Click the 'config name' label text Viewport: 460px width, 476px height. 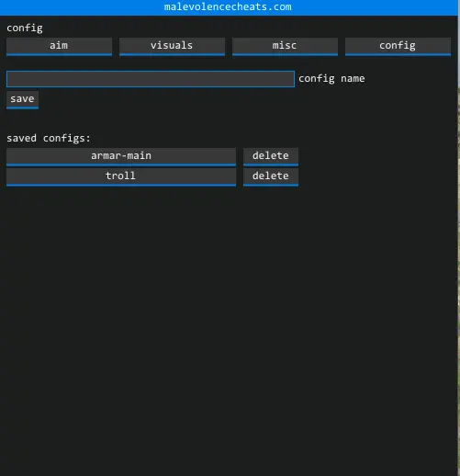click(331, 79)
